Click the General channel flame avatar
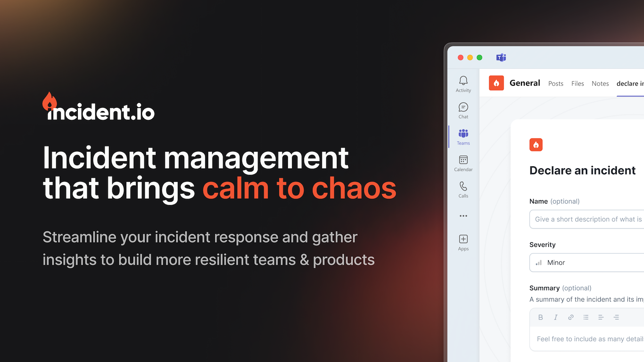Image resolution: width=644 pixels, height=362 pixels. [496, 83]
